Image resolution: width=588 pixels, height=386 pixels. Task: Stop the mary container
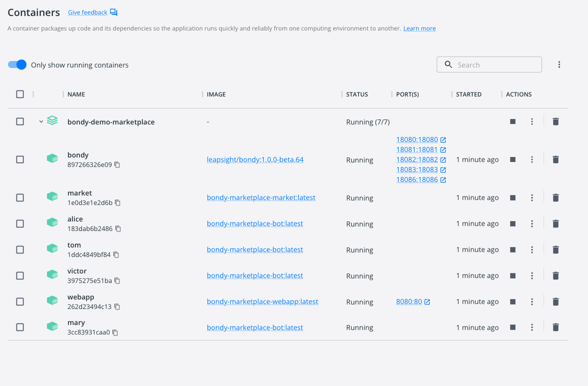tap(513, 327)
